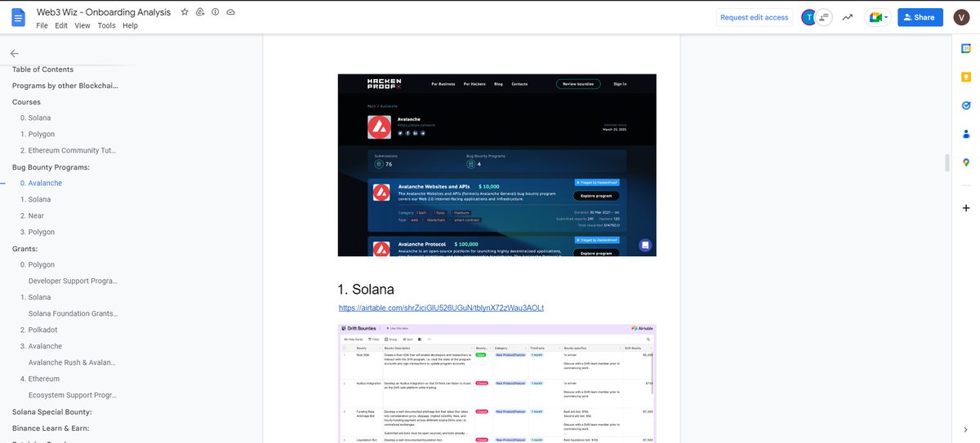Select 4. Ethereum in outline
The width and height of the screenshot is (980, 443).
point(39,379)
